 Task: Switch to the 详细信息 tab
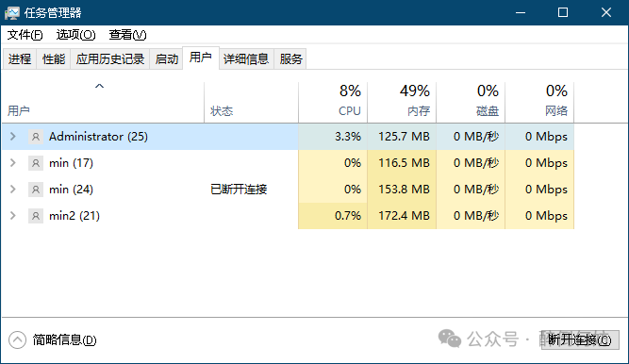point(246,59)
